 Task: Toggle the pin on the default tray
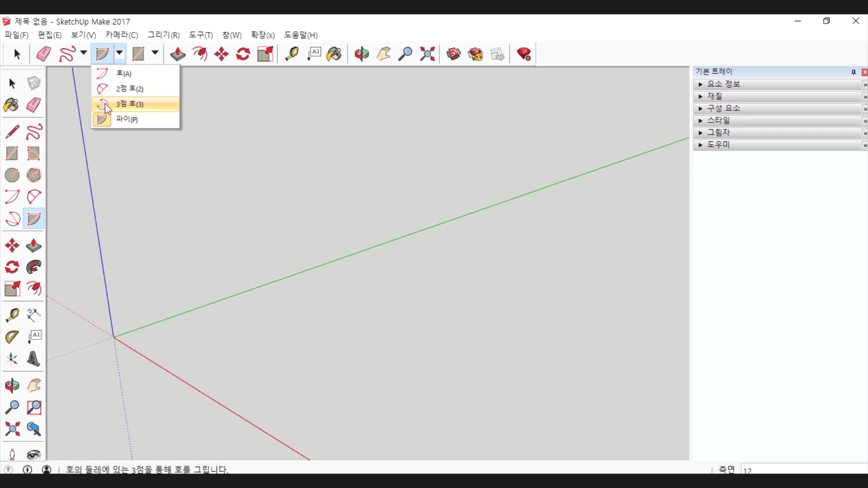854,72
